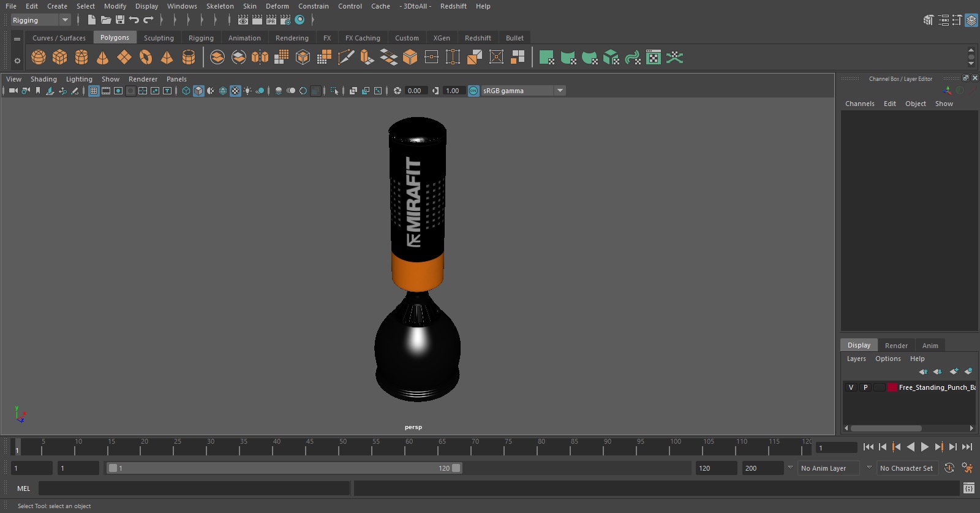Screen dimensions: 980x513
Task: Open the viewport Shading menu
Action: tap(43, 79)
